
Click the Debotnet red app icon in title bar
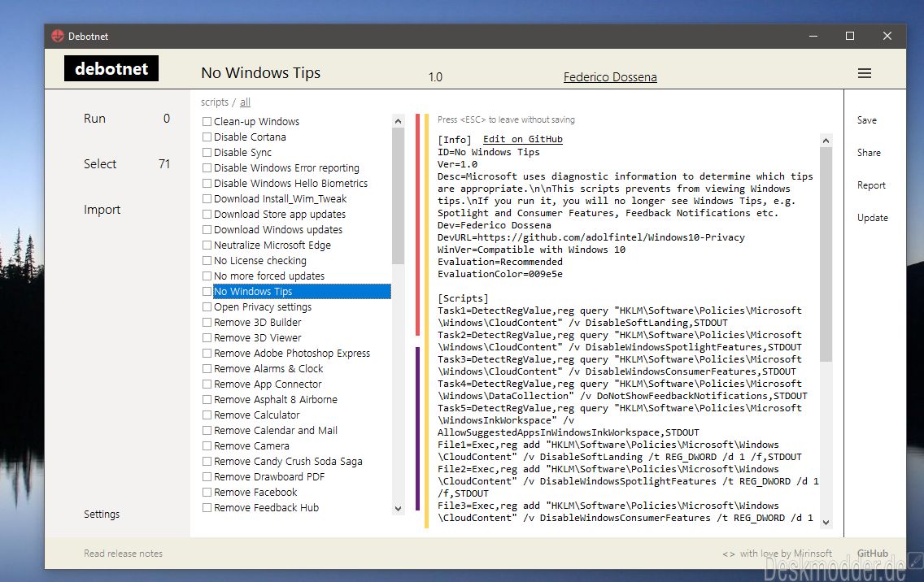pos(58,36)
